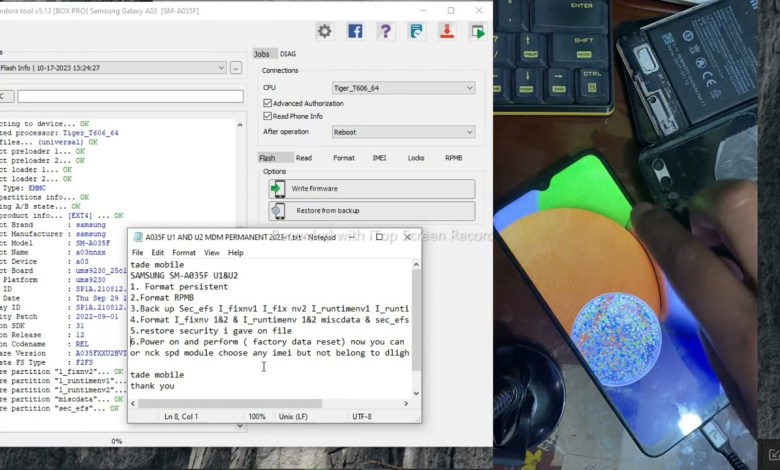This screenshot has height=470, width=780.
Task: Open help with the purple question mark
Action: pyautogui.click(x=385, y=32)
